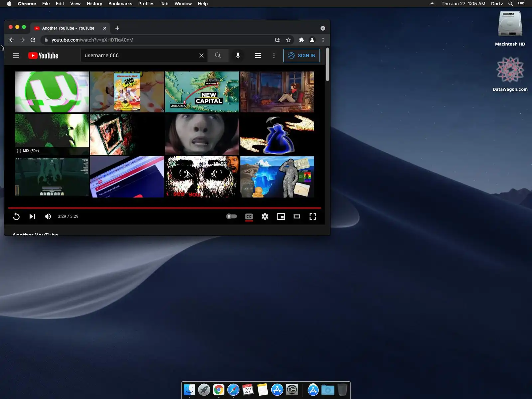Bookmark this page with the star
532x399 pixels.
[288, 40]
